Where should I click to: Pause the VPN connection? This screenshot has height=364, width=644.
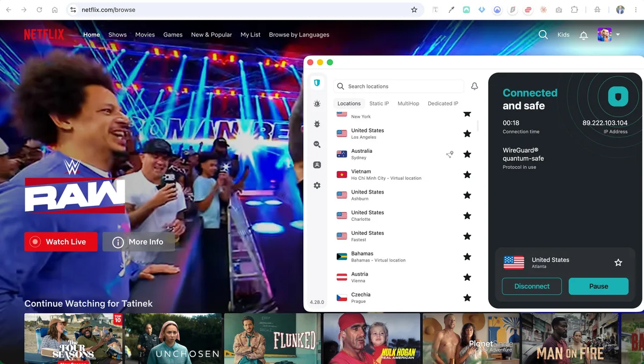[x=598, y=286]
